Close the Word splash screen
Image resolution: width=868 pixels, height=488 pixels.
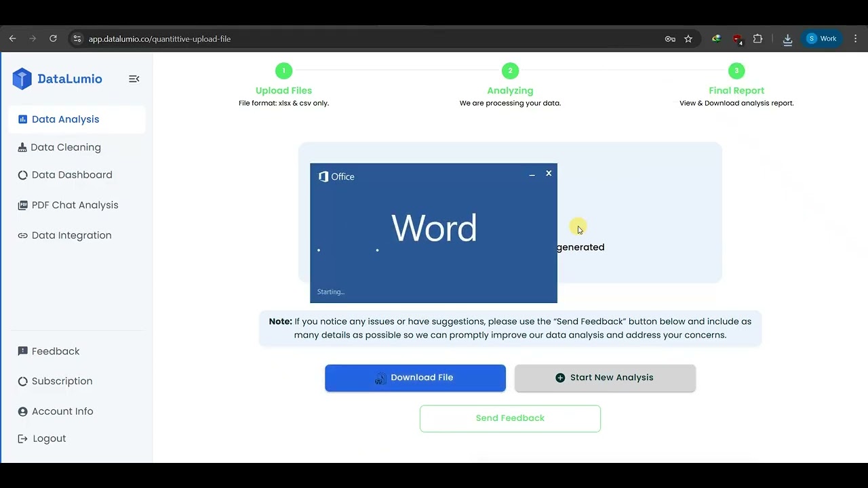point(549,174)
